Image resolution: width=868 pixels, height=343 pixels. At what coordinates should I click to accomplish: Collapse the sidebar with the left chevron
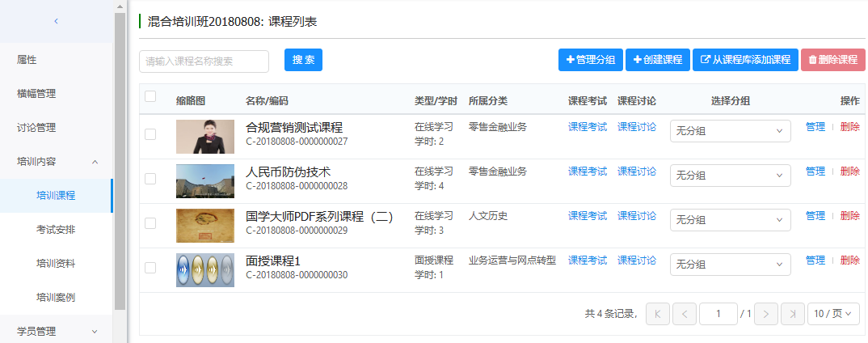coord(56,21)
